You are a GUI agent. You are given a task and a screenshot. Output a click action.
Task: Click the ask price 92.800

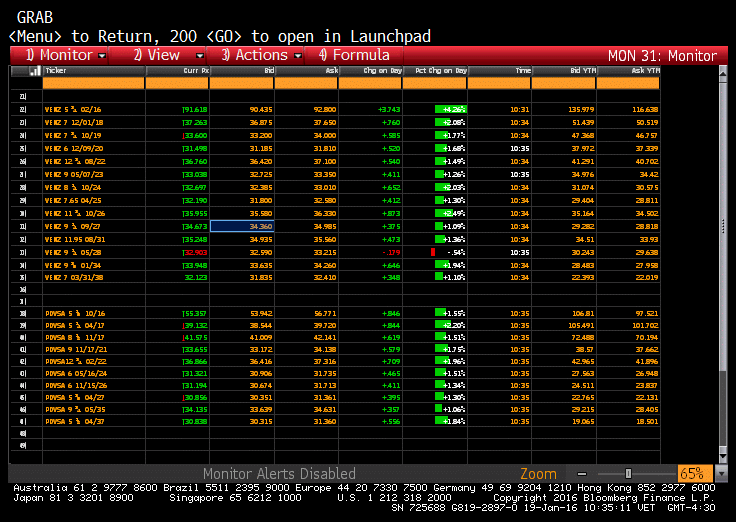(x=325, y=109)
